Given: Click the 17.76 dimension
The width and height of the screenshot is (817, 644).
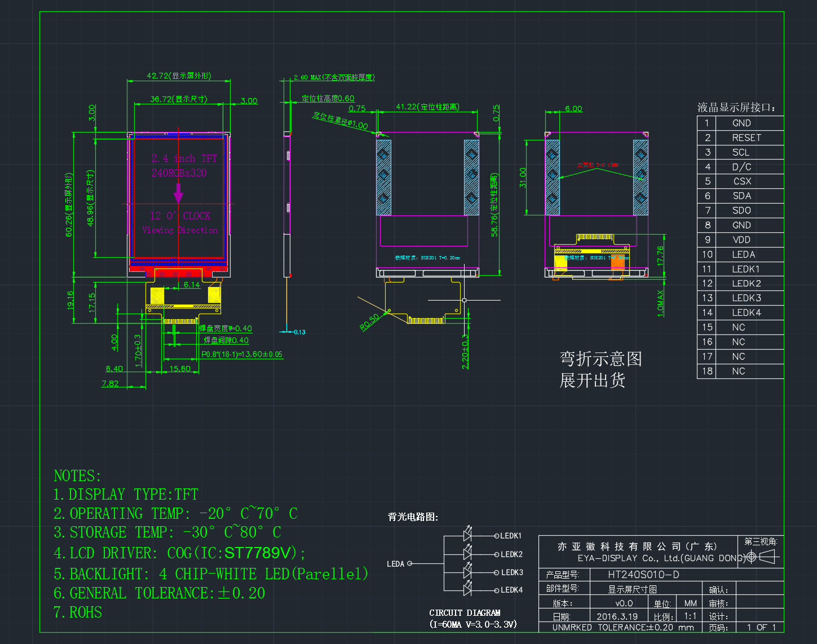Looking at the screenshot, I should 660,256.
